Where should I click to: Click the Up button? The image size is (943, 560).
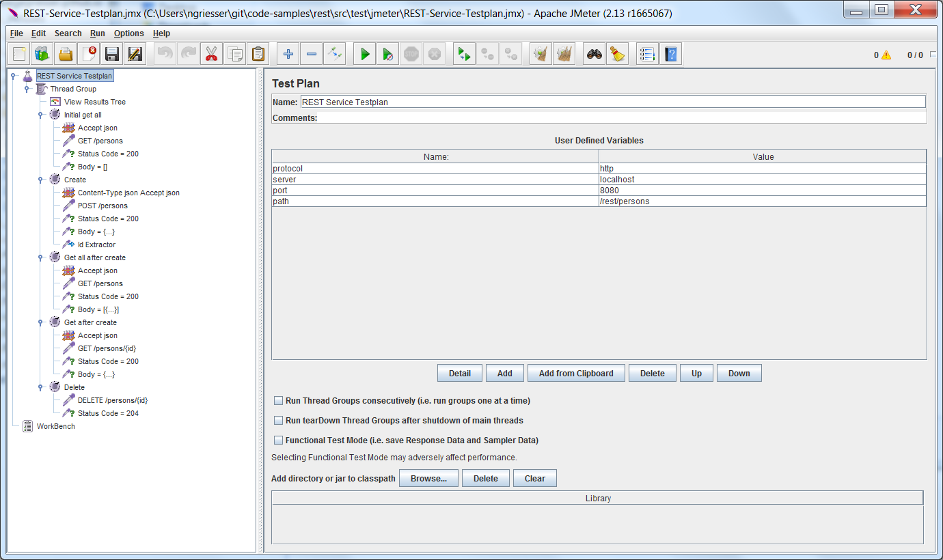click(x=696, y=373)
